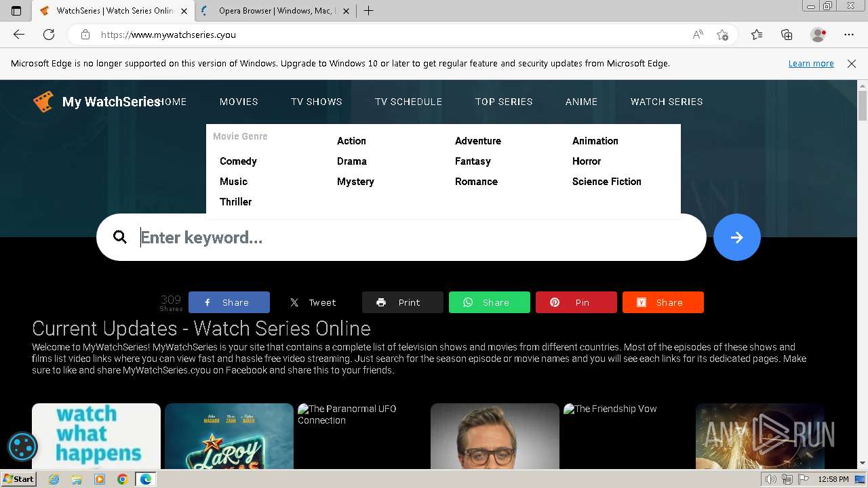Open the TV SCHEDULE menu

(x=408, y=102)
